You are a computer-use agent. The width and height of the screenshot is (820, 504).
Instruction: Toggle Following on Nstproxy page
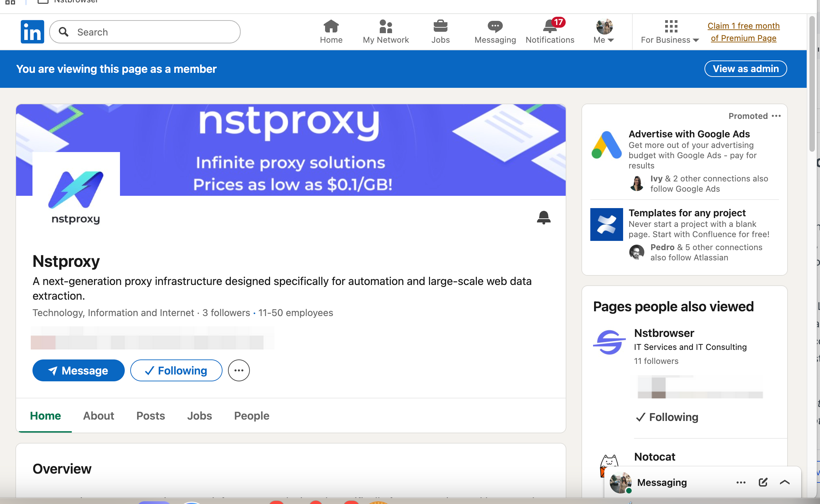(176, 370)
